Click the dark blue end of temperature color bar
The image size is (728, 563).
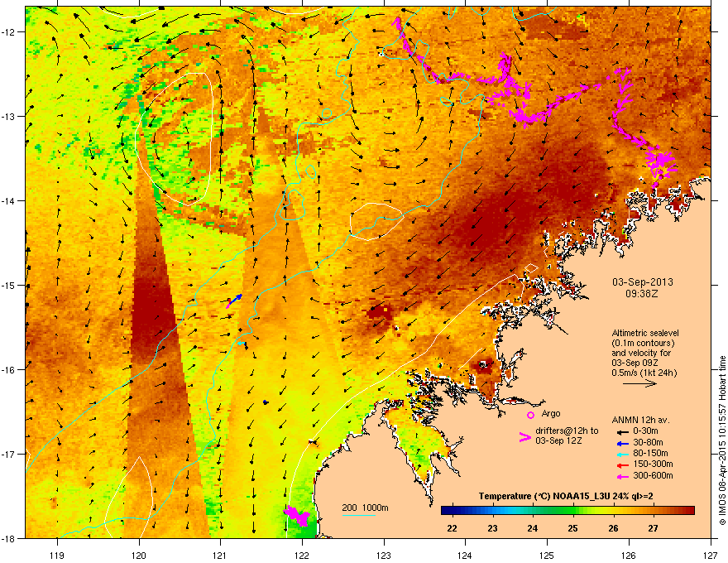pyautogui.click(x=447, y=511)
